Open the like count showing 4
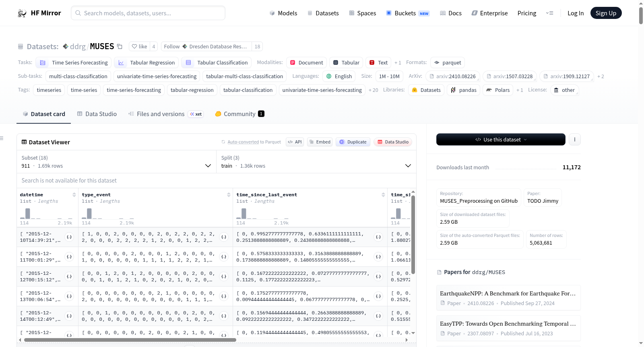644x347 pixels. coord(154,46)
